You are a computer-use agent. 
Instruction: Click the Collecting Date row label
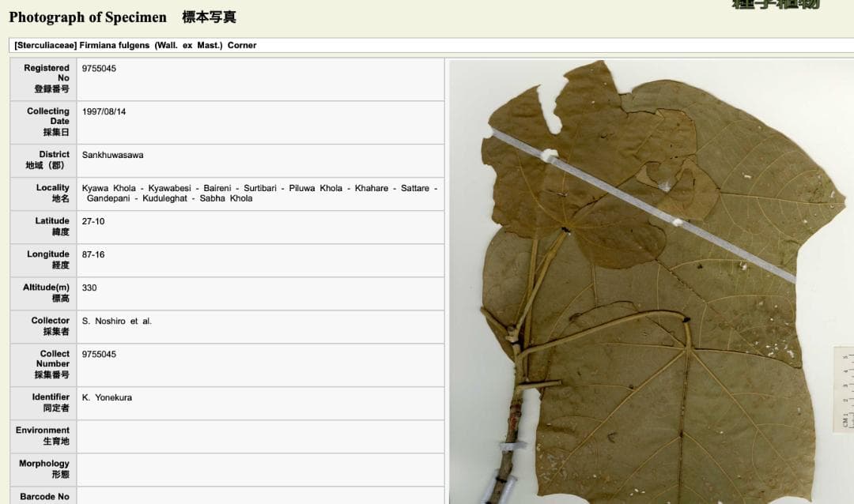(x=47, y=122)
